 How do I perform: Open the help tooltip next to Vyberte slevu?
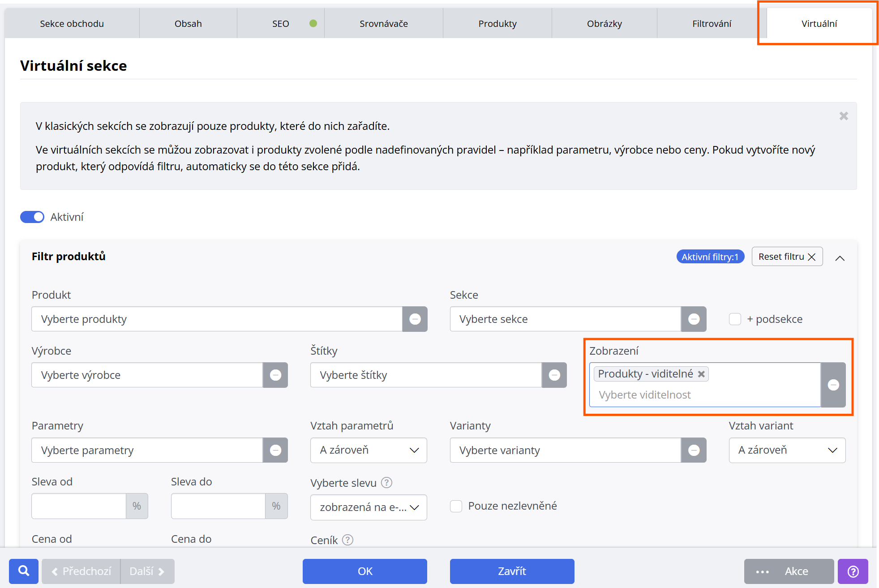point(386,483)
